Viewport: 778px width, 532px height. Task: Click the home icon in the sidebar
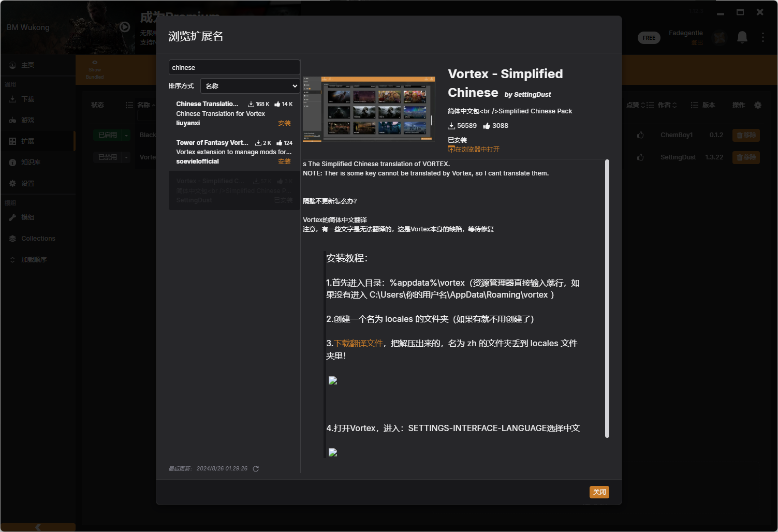click(12, 65)
